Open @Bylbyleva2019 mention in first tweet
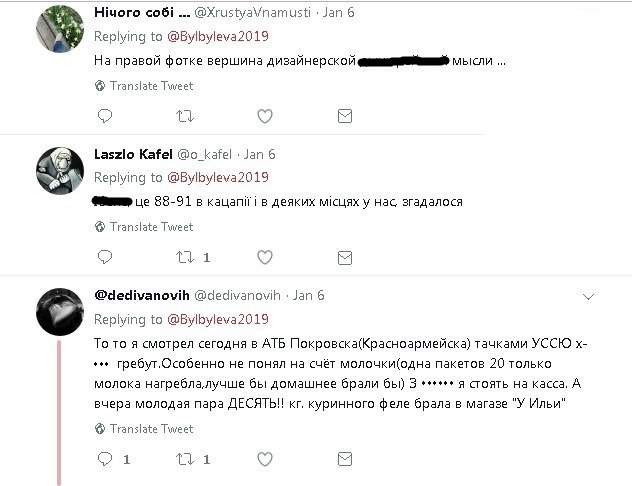632x486 pixels. pyautogui.click(x=218, y=36)
